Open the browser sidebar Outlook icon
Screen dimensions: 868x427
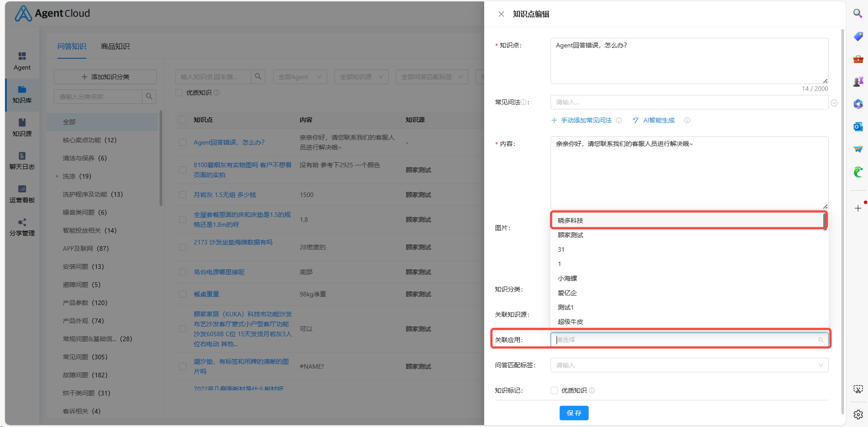[858, 127]
